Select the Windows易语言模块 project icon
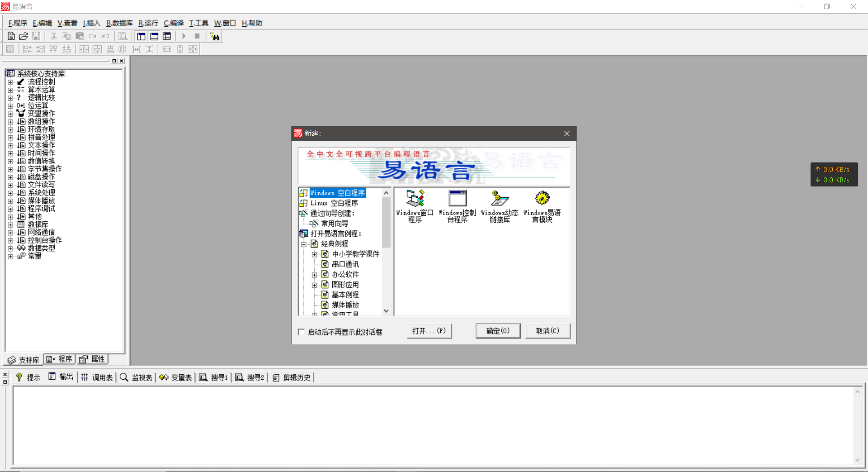Viewport: 868px width, 472px height. point(542,206)
